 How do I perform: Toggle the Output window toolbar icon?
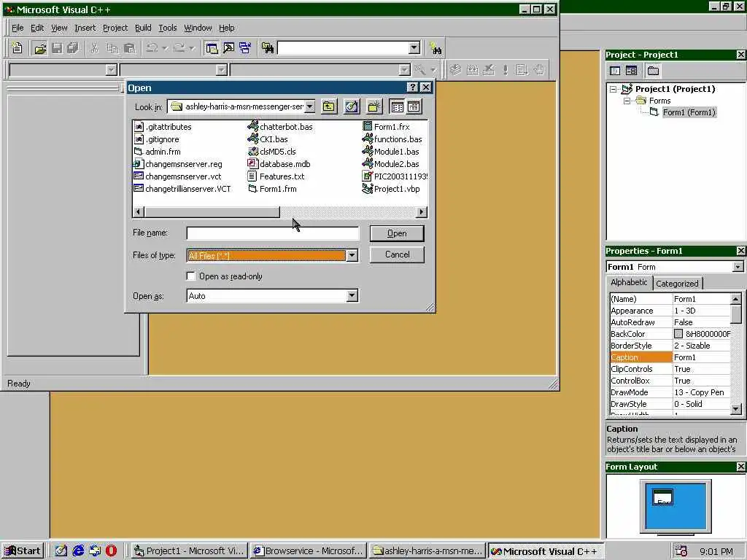(228, 48)
